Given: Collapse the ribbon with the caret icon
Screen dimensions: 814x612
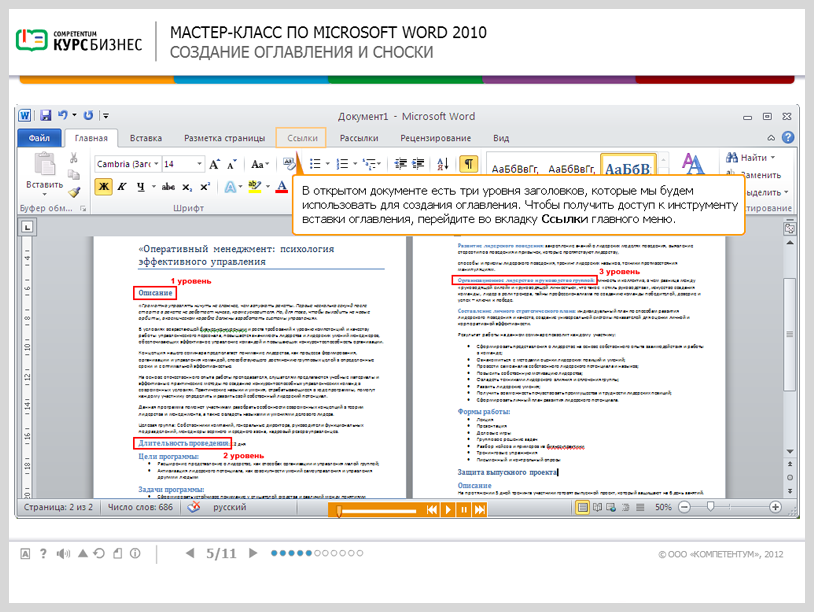Looking at the screenshot, I should 771,138.
